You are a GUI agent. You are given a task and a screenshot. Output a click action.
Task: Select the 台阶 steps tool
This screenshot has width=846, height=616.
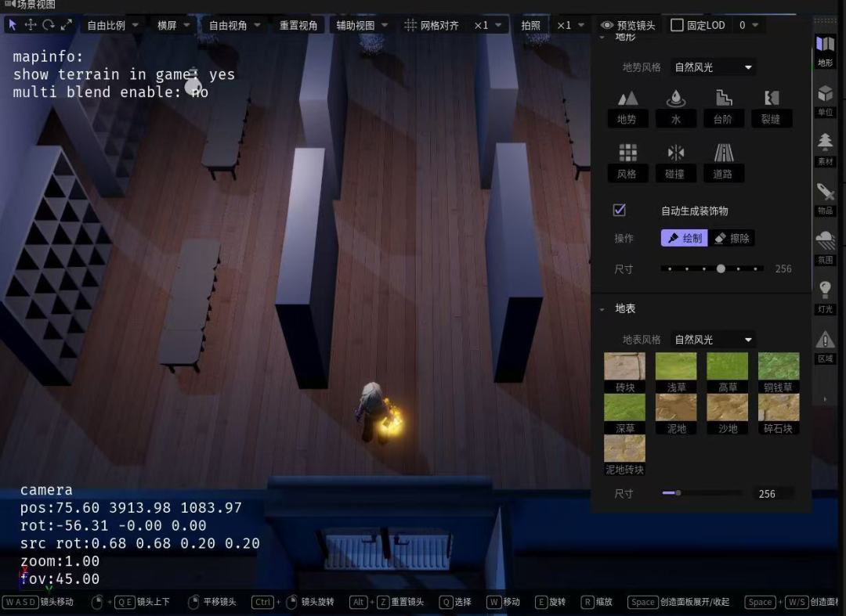(724, 107)
